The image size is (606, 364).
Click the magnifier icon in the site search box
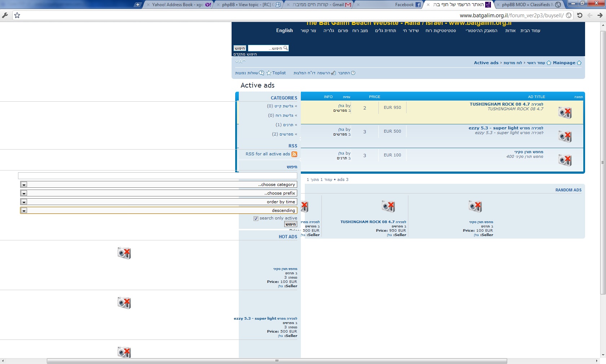pos(286,48)
